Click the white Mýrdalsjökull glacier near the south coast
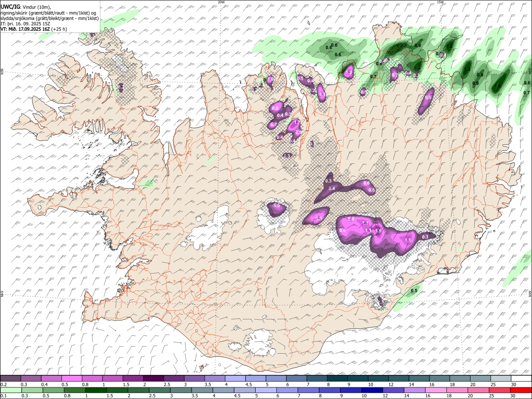 tap(259, 343)
